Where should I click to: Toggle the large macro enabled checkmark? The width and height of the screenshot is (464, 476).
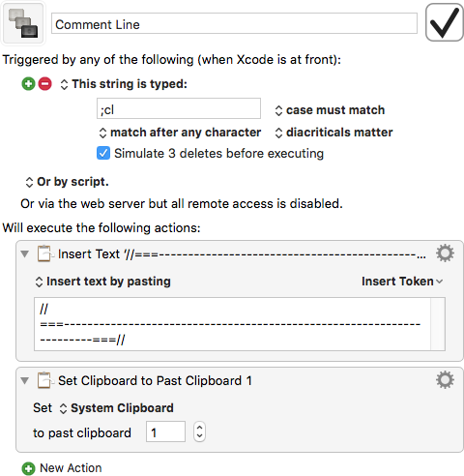445,22
